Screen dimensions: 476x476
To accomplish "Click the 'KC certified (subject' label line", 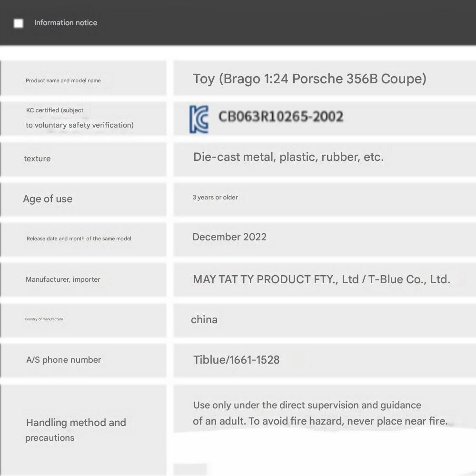I will coord(55,110).
